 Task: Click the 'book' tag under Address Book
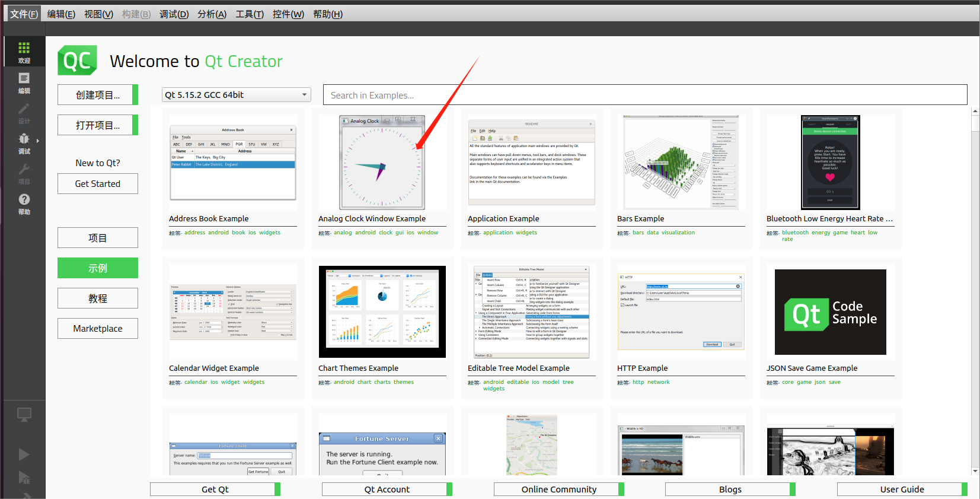[x=238, y=233]
